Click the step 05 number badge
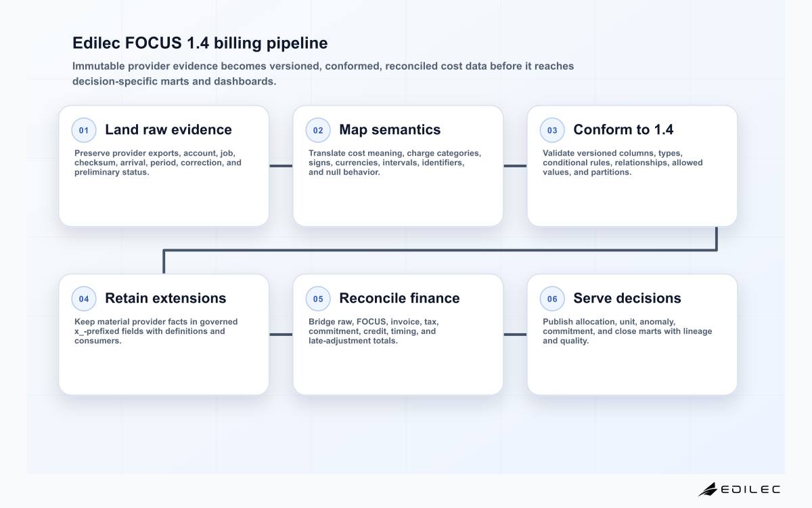Screen dimensions: 812x508 click(318, 299)
